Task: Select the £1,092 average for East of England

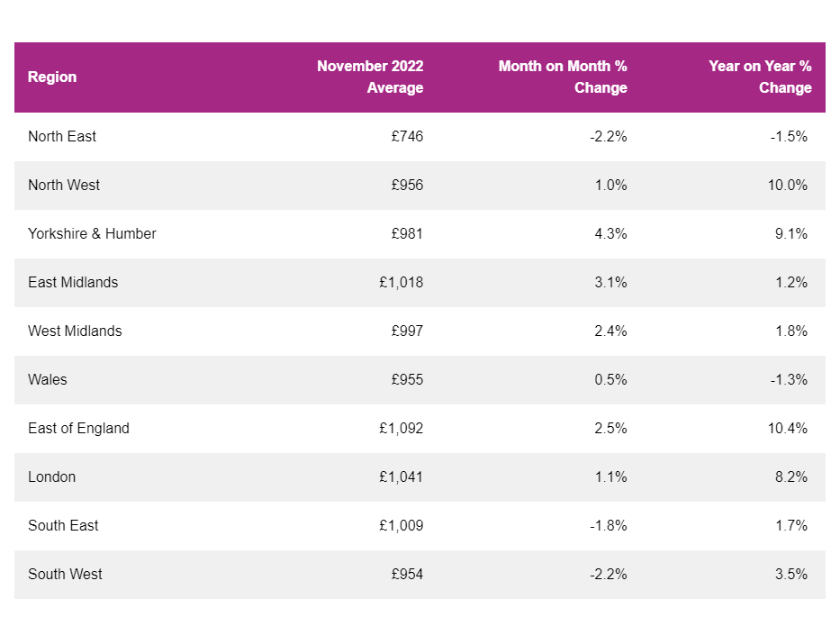Action: point(402,429)
